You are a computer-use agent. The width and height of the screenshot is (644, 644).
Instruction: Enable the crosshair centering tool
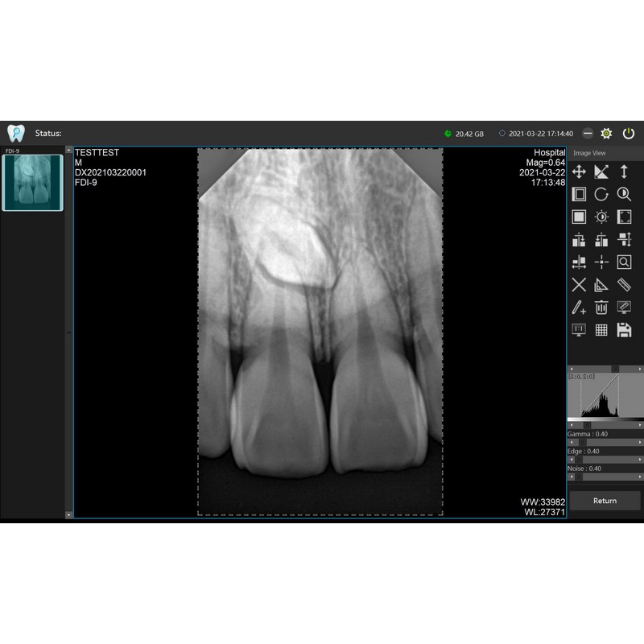(601, 262)
